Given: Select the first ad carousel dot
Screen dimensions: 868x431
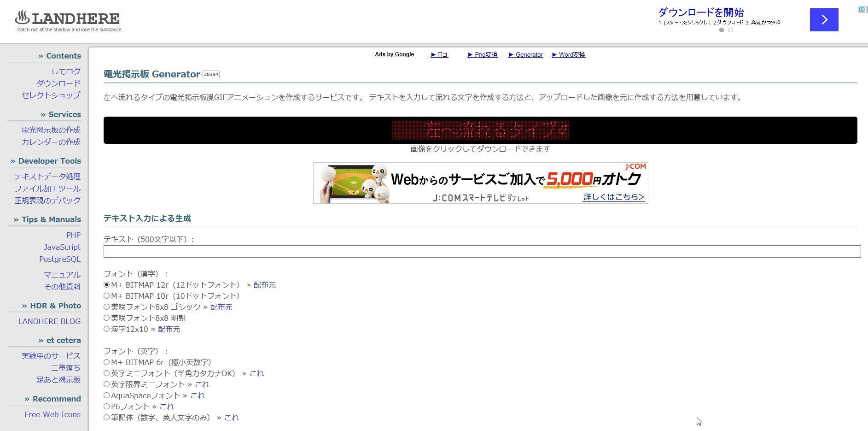Looking at the screenshot, I should pyautogui.click(x=722, y=30).
